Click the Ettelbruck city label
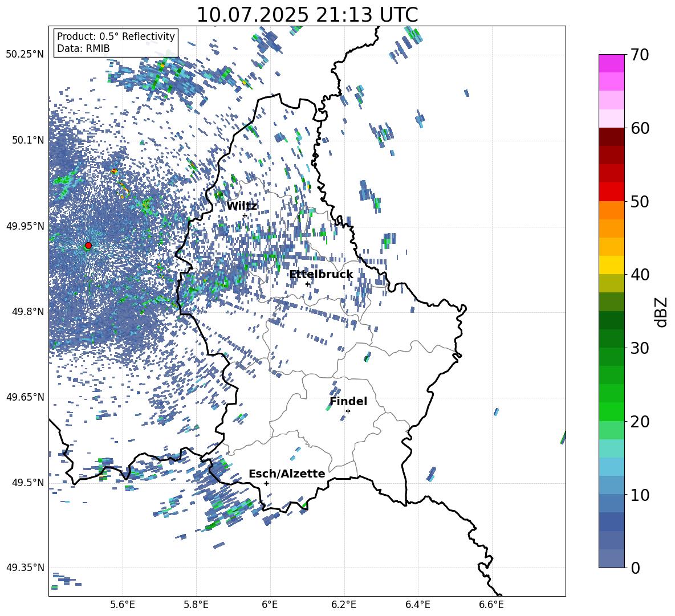 (x=321, y=275)
